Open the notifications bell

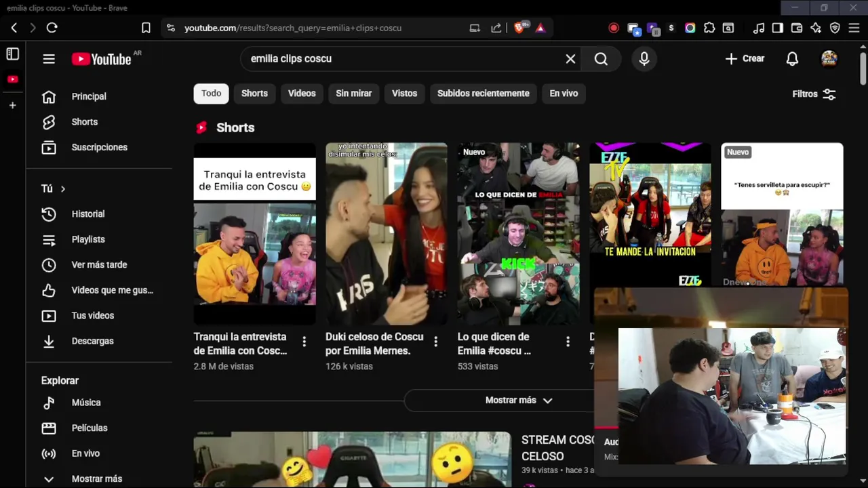pos(792,59)
